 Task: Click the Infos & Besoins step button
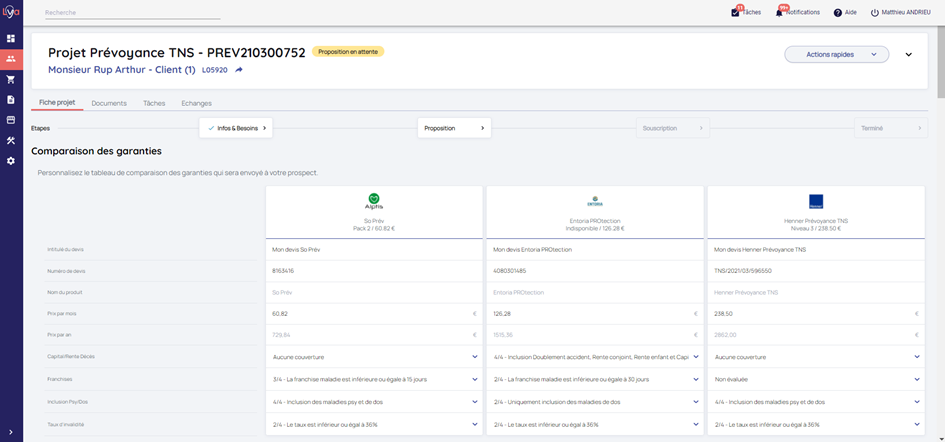tap(236, 128)
